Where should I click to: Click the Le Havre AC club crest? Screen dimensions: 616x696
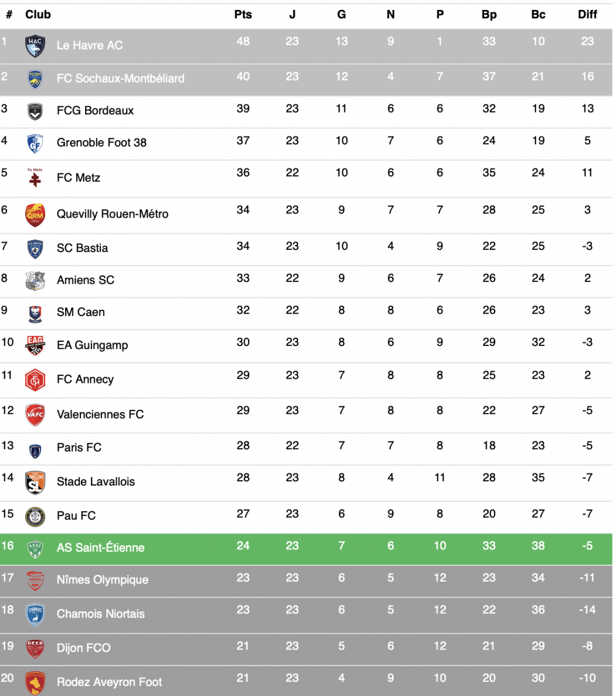pos(35,46)
